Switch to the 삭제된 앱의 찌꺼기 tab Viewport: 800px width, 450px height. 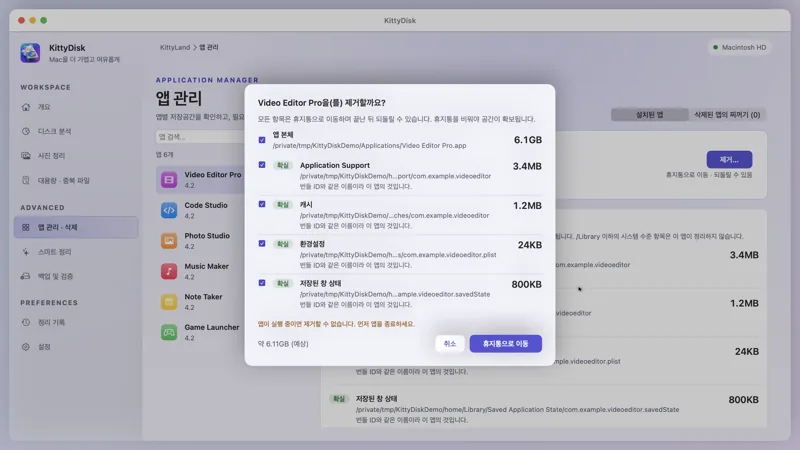click(727, 115)
